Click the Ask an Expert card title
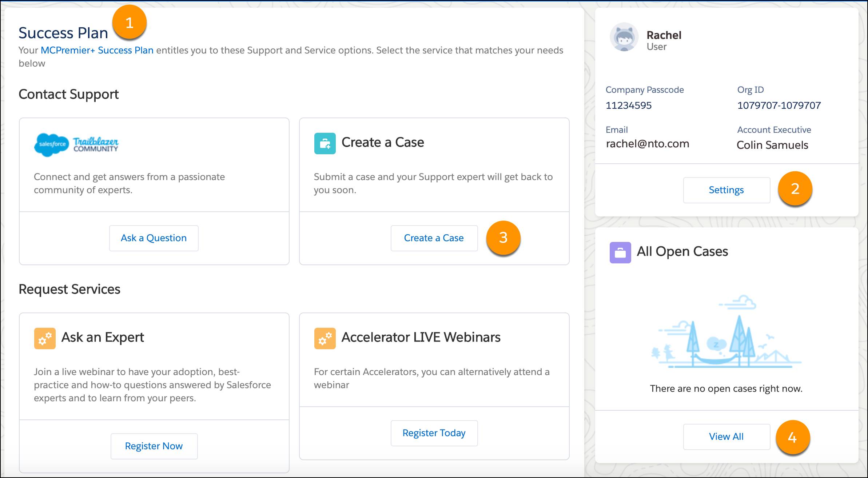The image size is (868, 478). point(103,338)
